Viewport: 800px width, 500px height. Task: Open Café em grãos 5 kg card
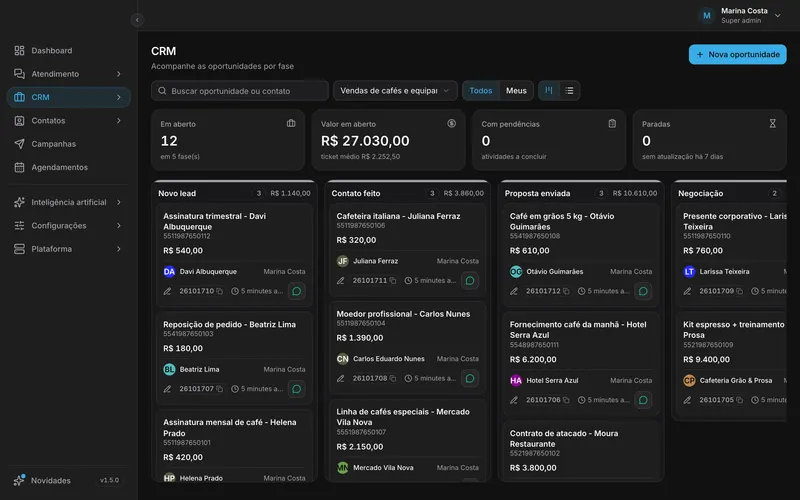click(x=581, y=255)
